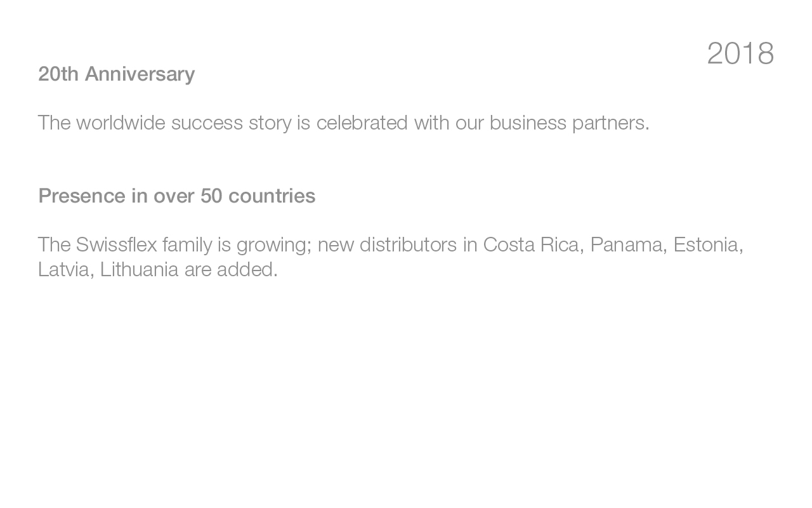Click the word Lithuania
This screenshot has height=508, width=812.
[140, 269]
